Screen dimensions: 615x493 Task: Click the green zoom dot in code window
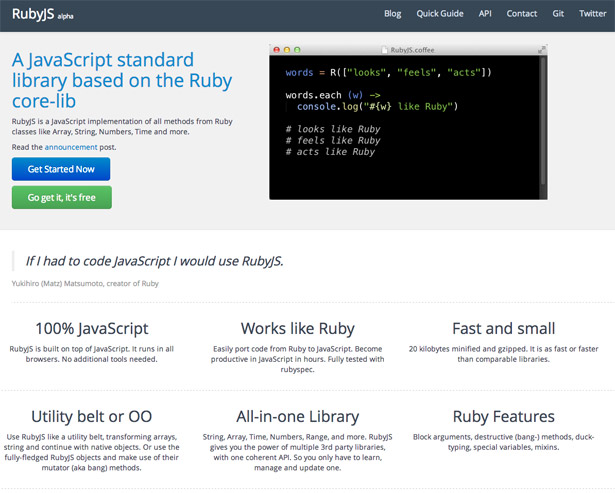click(x=297, y=50)
